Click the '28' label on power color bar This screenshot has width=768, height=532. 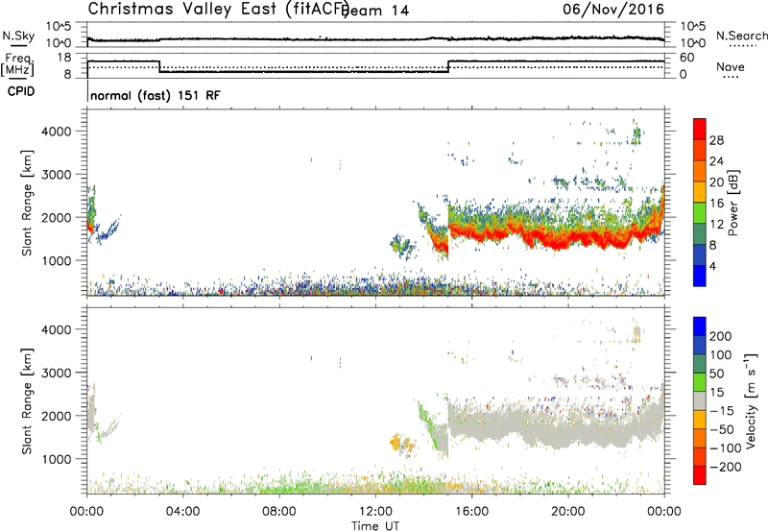[716, 140]
